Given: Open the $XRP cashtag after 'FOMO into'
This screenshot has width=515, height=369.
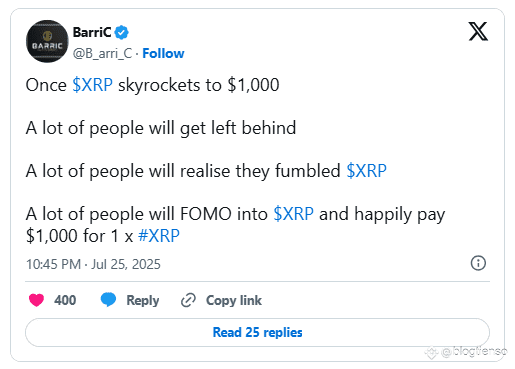Looking at the screenshot, I should coord(293,214).
